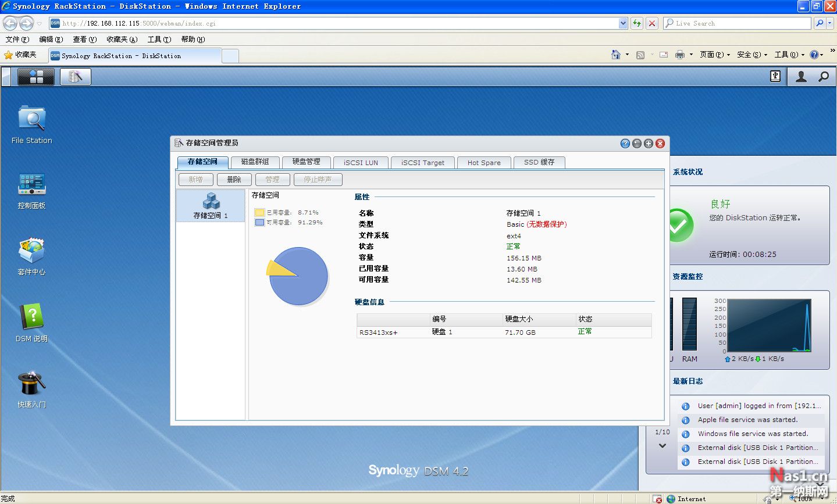This screenshot has height=504, width=837.
Task: Click yellow used-capacity legend swatch
Action: pos(259,212)
